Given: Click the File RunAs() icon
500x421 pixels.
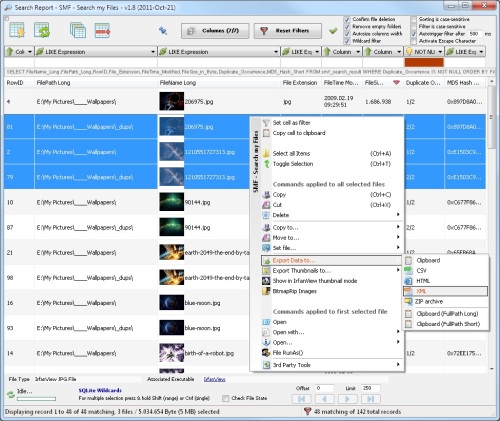Looking at the screenshot, I should click(x=266, y=353).
